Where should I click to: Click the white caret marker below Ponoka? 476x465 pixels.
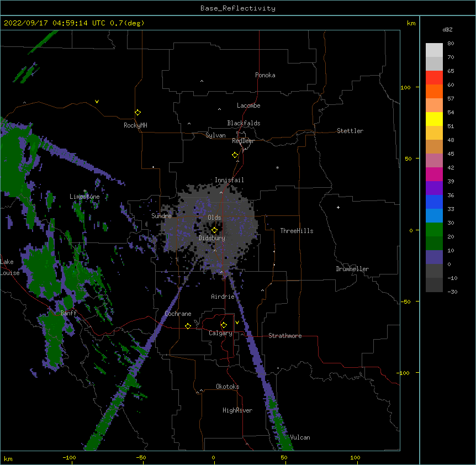coord(202,81)
